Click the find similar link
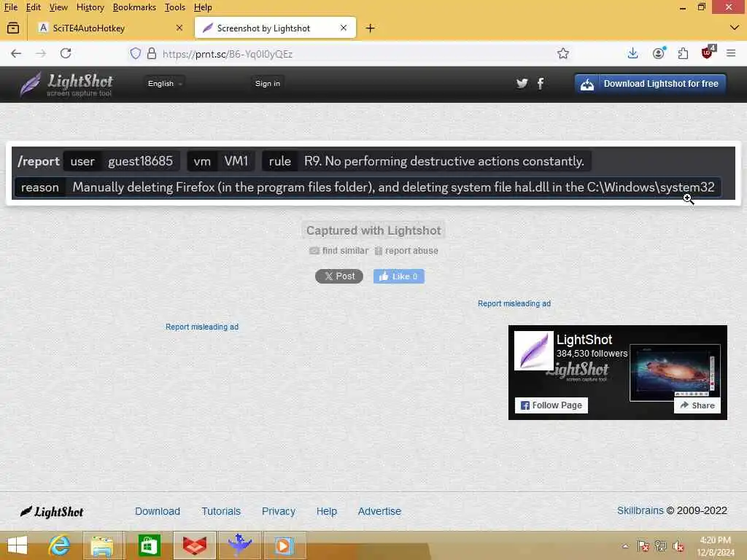747x560 pixels. pyautogui.click(x=339, y=251)
